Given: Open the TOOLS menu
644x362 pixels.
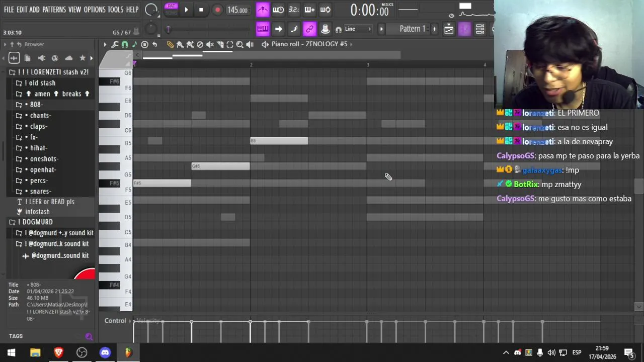Looking at the screenshot, I should point(115,10).
